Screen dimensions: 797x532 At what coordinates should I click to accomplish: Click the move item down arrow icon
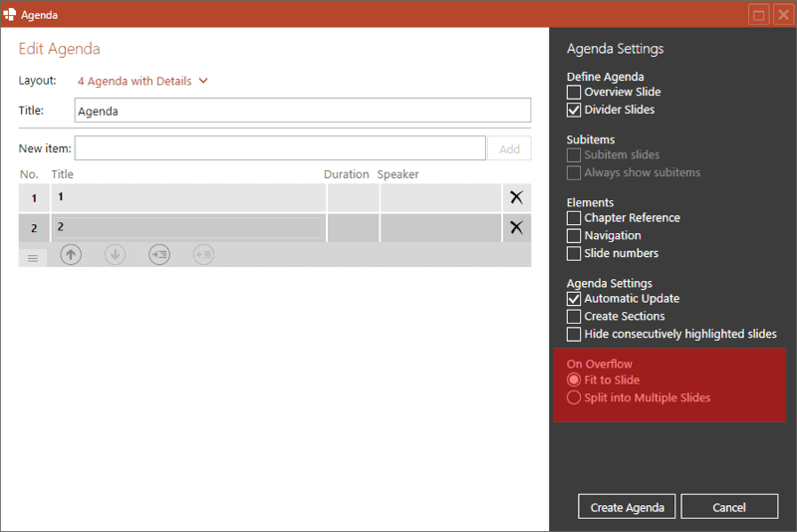115,255
